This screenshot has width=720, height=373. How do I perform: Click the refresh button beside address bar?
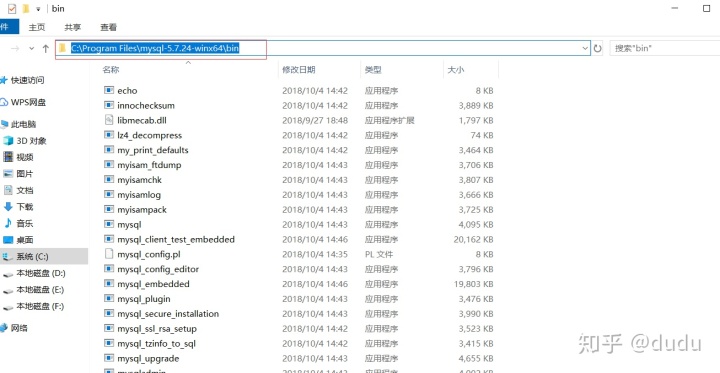pos(597,48)
